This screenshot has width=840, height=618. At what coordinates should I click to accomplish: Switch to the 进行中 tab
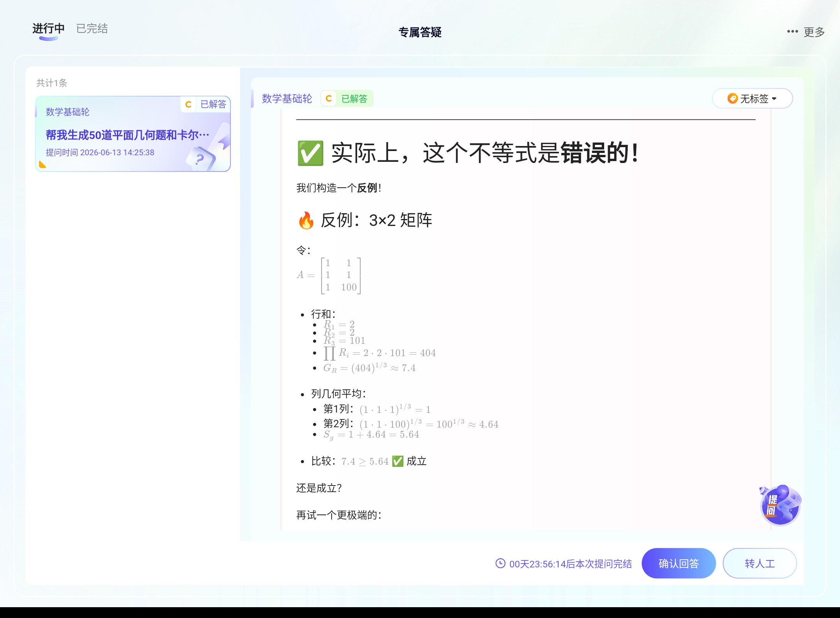(x=48, y=29)
